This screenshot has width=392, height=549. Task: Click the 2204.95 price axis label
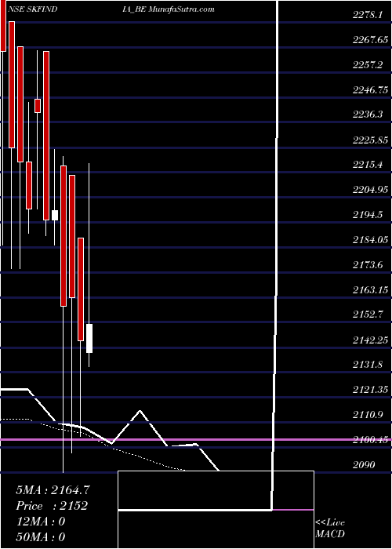point(370,190)
